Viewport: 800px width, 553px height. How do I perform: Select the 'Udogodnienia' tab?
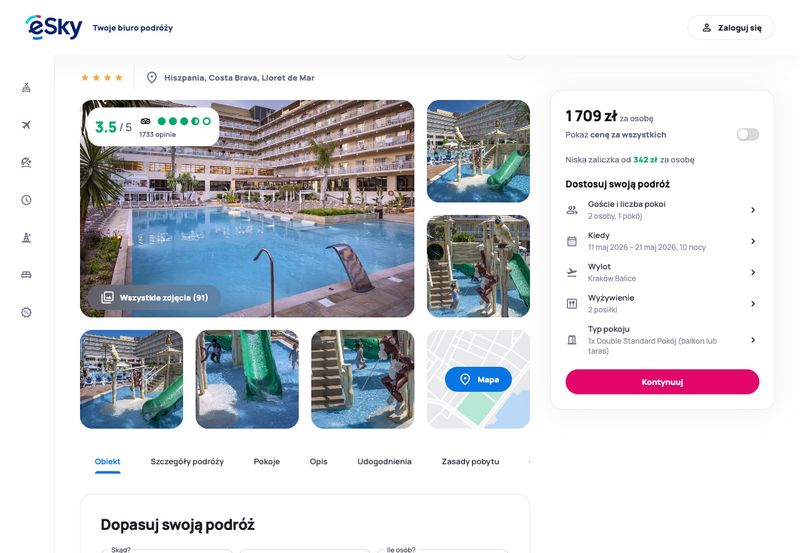click(x=384, y=461)
